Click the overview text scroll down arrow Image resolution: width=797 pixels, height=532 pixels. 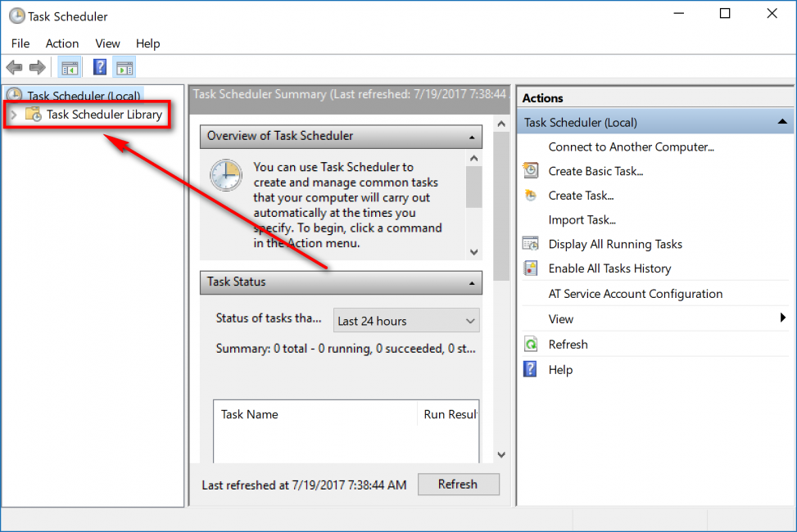click(x=473, y=252)
